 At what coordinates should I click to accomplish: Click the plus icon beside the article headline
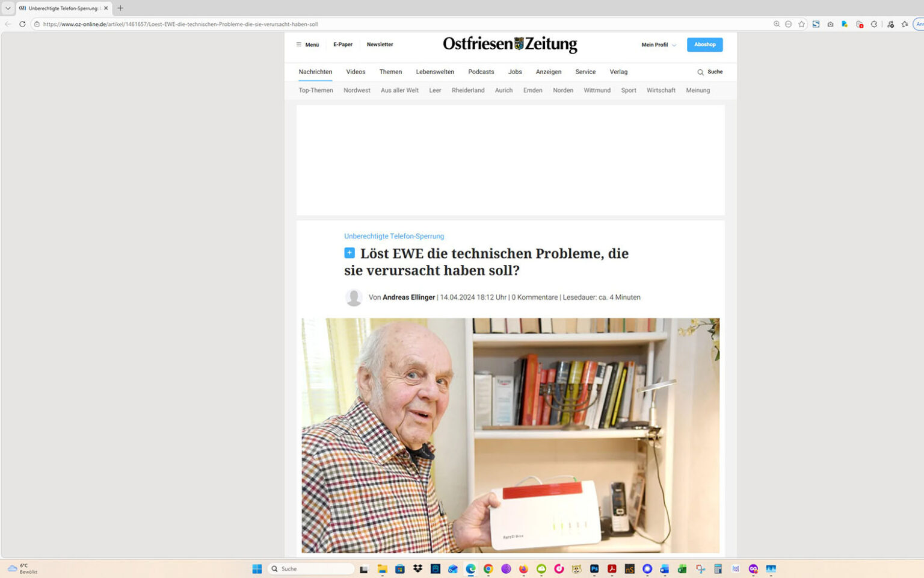coord(350,253)
